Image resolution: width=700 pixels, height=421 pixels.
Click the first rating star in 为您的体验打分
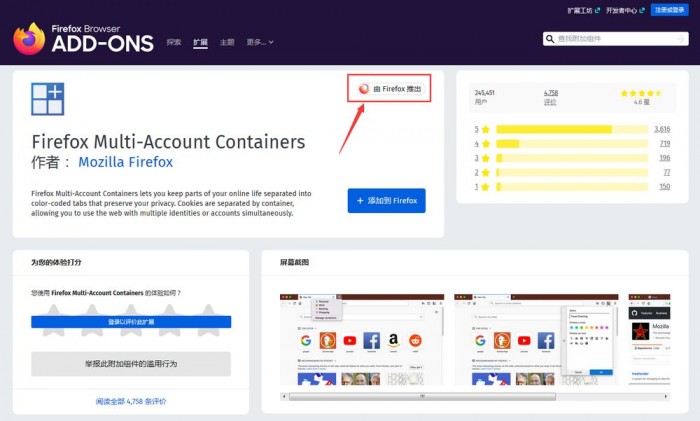click(54, 320)
